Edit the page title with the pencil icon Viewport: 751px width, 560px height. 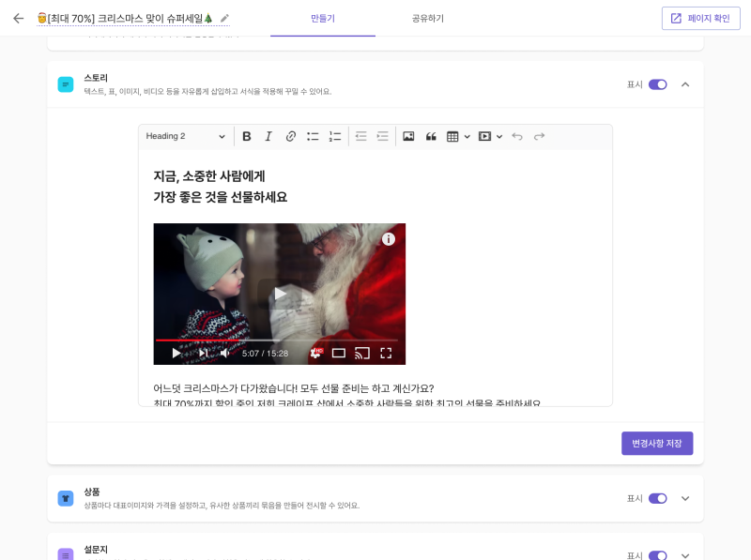224,18
